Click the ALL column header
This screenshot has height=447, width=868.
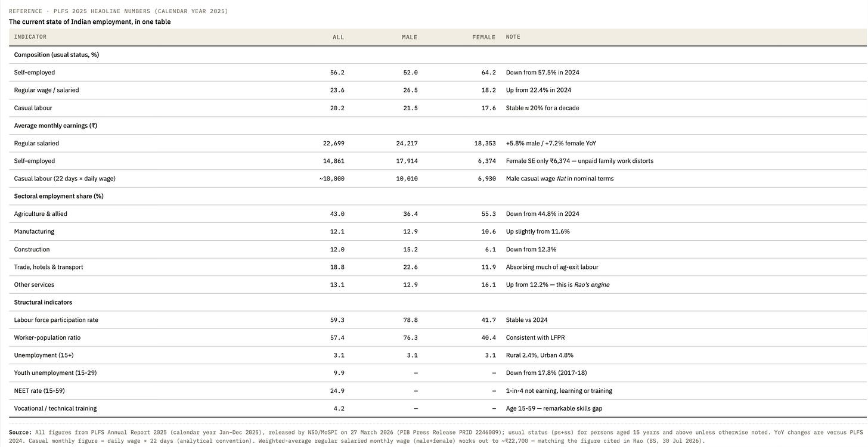[x=339, y=37]
